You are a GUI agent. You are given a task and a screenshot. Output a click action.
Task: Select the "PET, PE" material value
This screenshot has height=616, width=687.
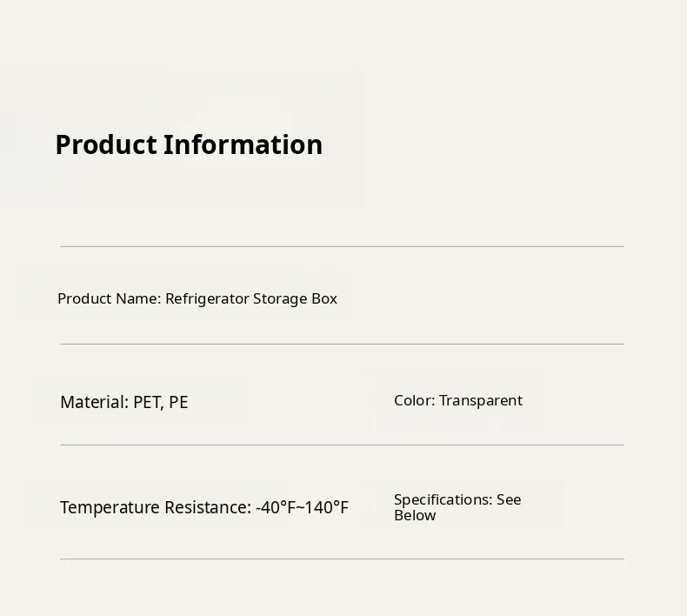[161, 402]
